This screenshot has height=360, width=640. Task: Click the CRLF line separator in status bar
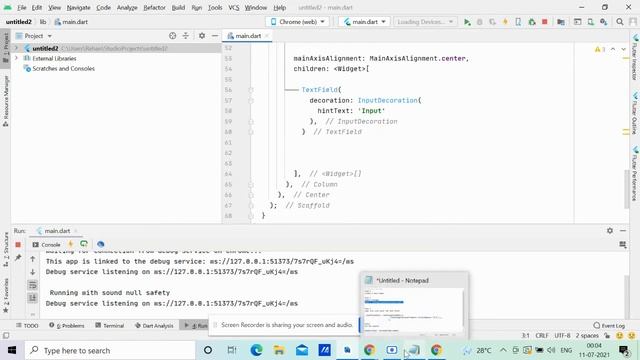(x=542, y=336)
